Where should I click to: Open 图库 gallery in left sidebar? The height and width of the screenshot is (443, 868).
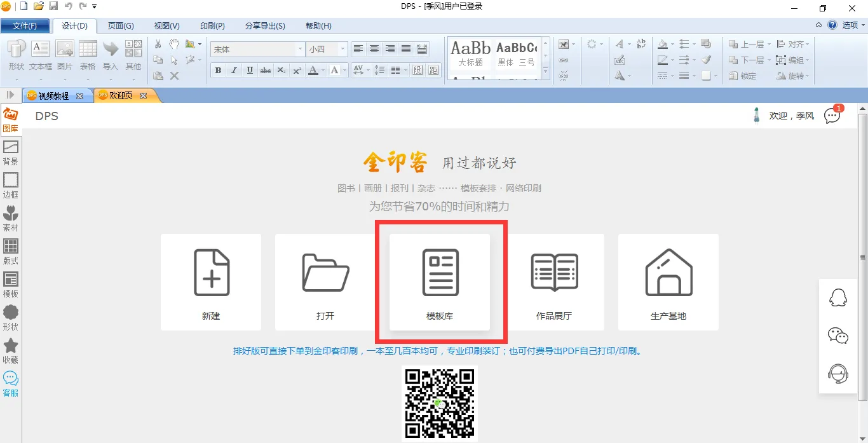pyautogui.click(x=11, y=119)
